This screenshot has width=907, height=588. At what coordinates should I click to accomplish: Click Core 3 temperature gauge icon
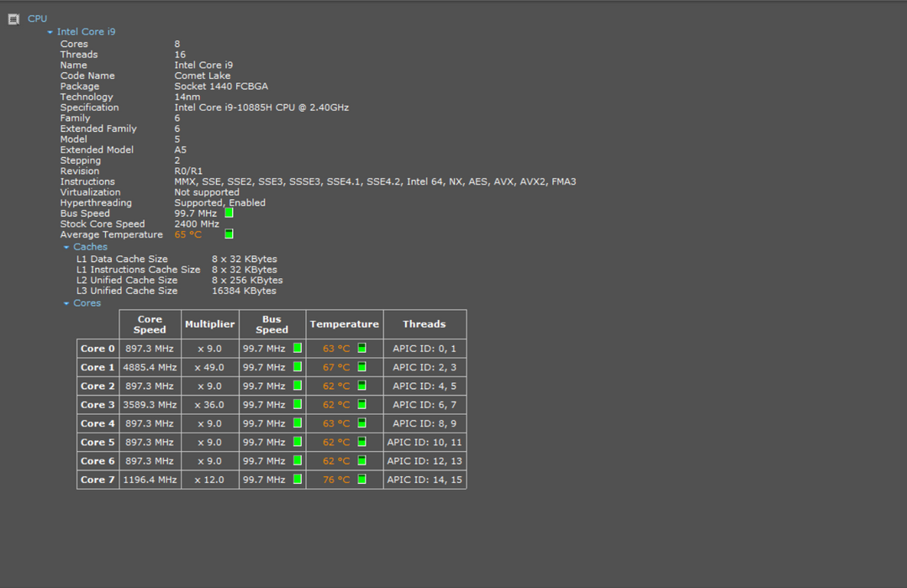(362, 404)
